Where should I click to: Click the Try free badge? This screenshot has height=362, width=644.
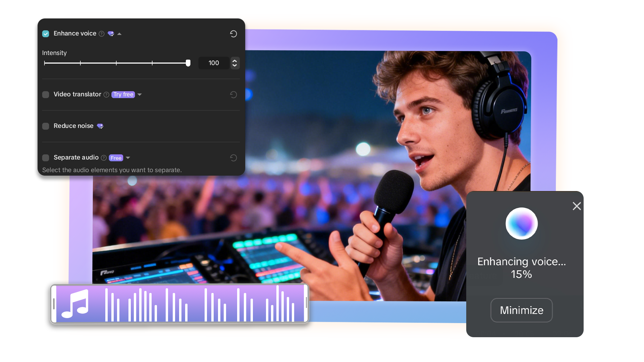tap(123, 95)
